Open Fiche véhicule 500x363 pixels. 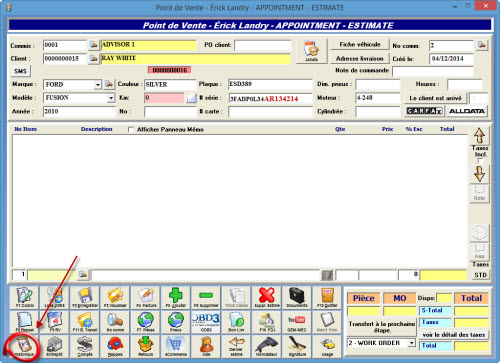click(x=360, y=44)
